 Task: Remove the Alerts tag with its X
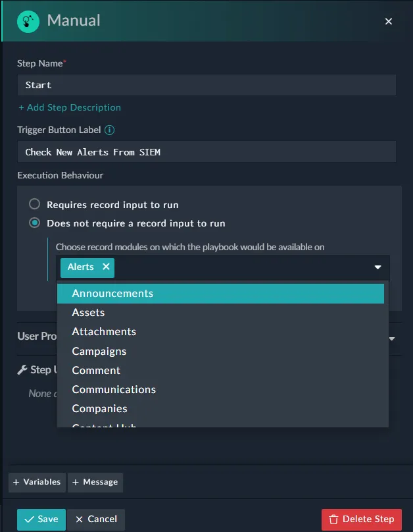tap(105, 267)
